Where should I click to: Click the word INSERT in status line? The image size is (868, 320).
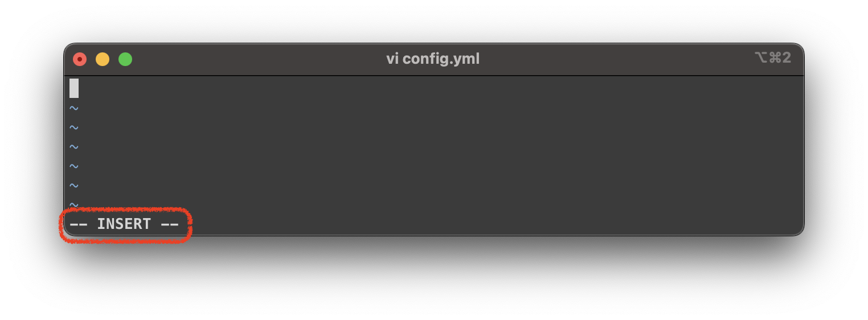point(124,224)
